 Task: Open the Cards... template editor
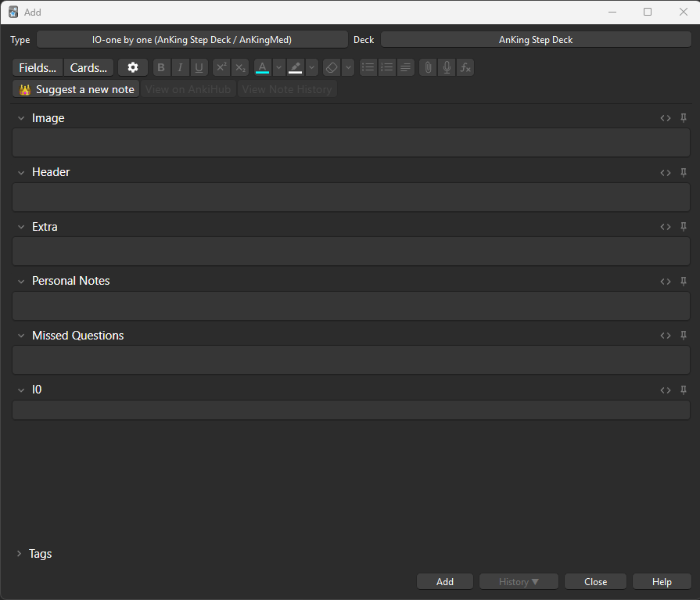pos(88,68)
